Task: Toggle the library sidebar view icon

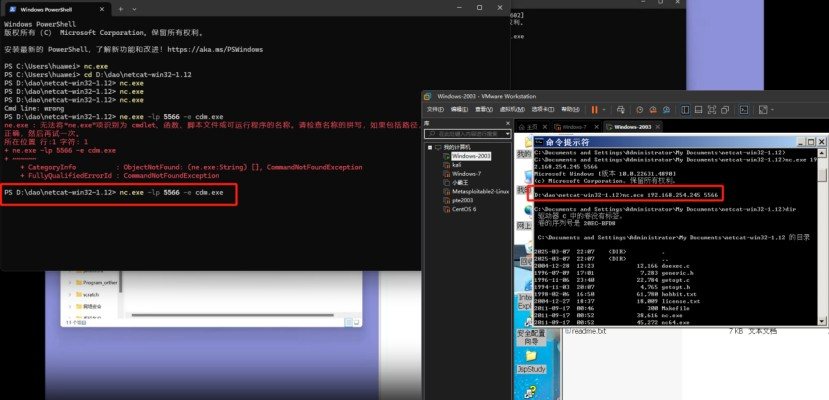Action: point(685,109)
